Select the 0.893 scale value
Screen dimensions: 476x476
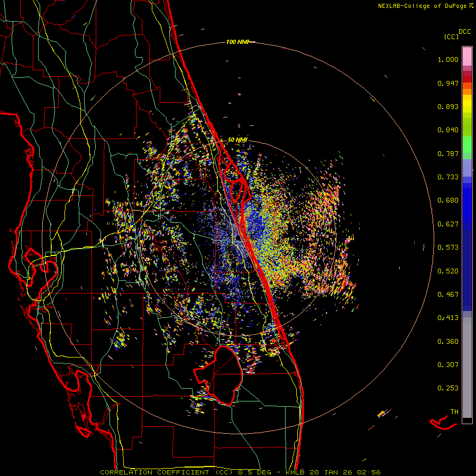coord(448,106)
